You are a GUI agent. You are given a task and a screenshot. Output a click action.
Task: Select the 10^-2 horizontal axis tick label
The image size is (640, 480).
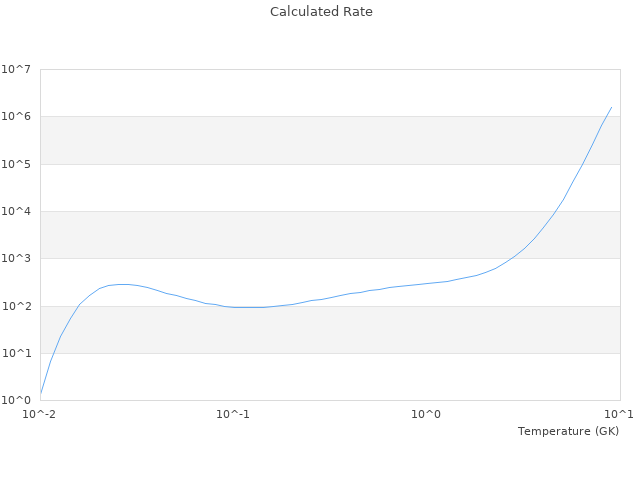click(x=40, y=414)
